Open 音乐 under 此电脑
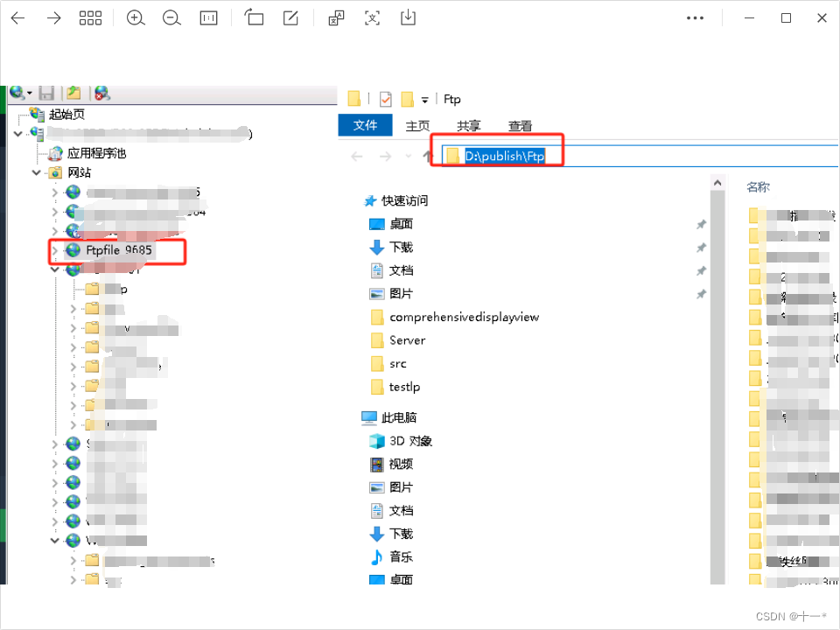The height and width of the screenshot is (630, 840). coord(402,557)
